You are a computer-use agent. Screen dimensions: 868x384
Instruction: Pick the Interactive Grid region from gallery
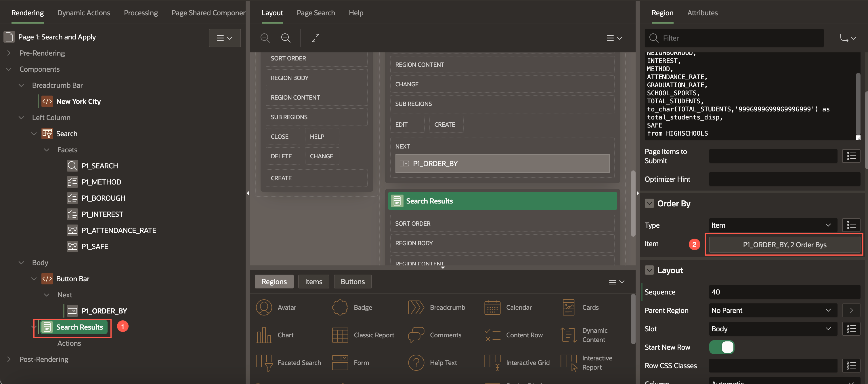click(x=517, y=363)
